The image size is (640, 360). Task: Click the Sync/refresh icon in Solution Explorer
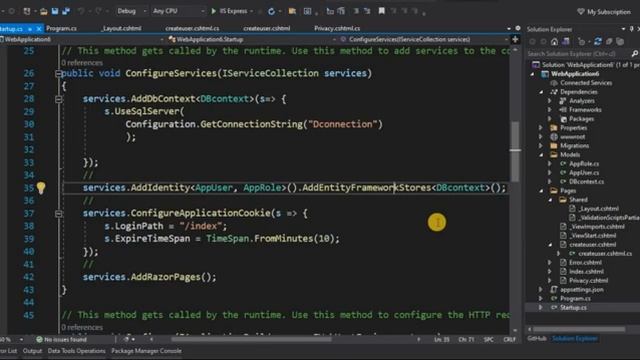point(598,42)
